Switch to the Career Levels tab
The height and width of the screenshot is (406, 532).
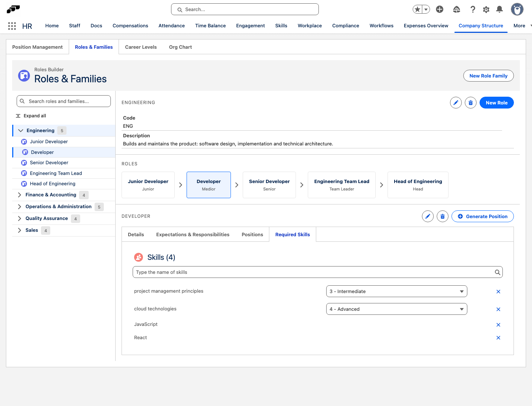pyautogui.click(x=141, y=47)
